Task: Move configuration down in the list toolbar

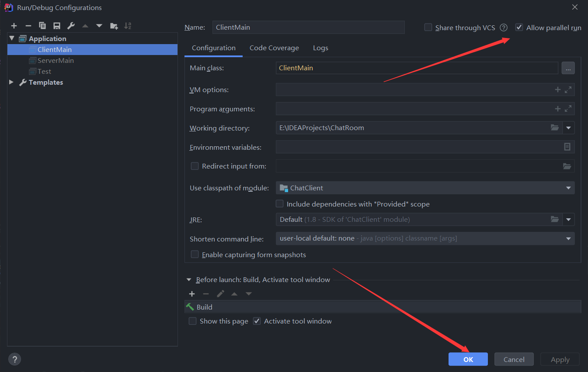Action: [x=99, y=26]
